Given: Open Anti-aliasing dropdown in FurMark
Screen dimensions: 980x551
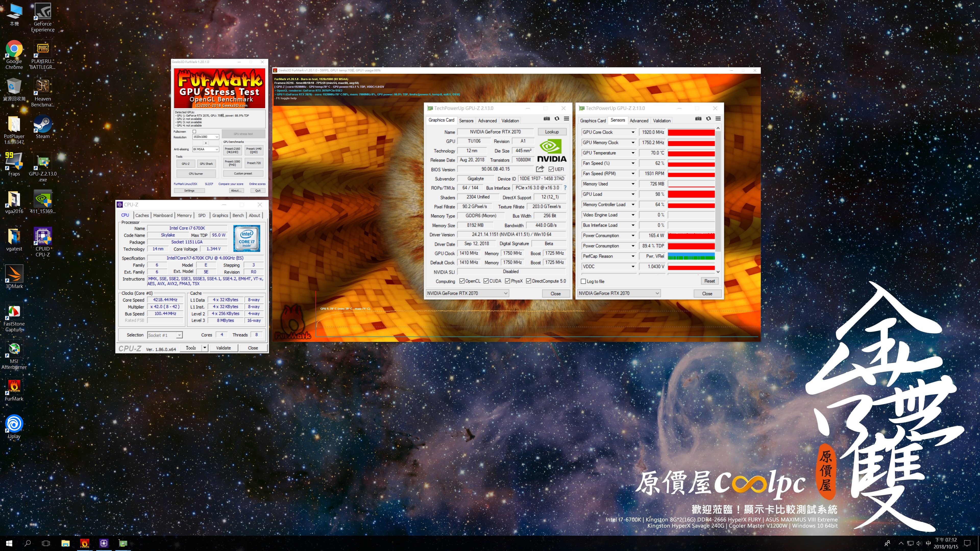Looking at the screenshot, I should click(205, 149).
